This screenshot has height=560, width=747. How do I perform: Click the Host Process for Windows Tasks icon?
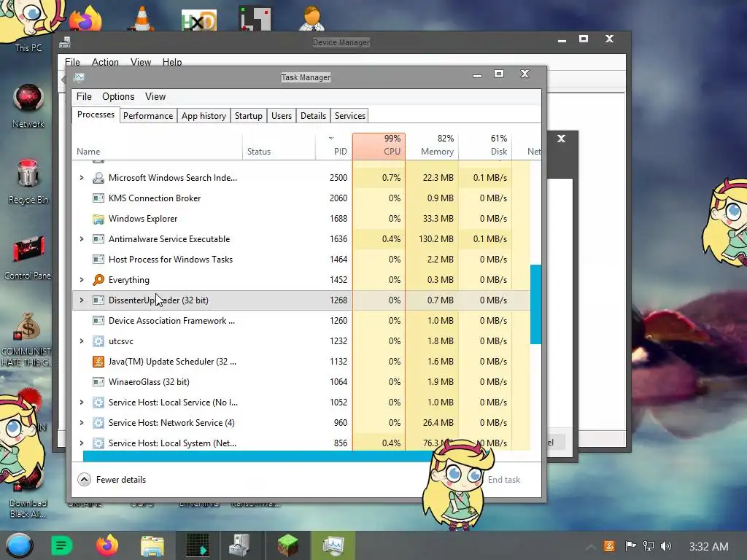point(98,260)
